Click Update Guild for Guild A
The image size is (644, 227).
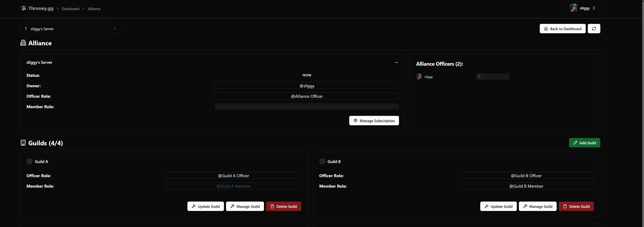pyautogui.click(x=206, y=206)
